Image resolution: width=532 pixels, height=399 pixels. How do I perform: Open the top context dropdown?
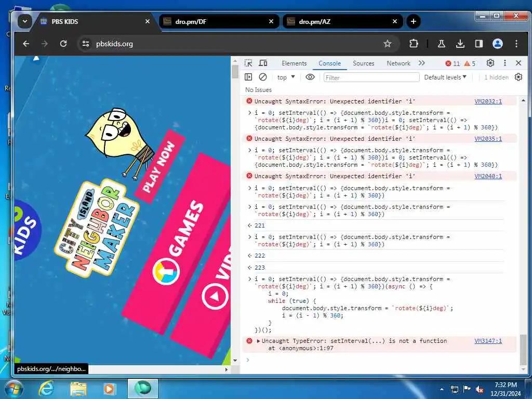pos(286,77)
